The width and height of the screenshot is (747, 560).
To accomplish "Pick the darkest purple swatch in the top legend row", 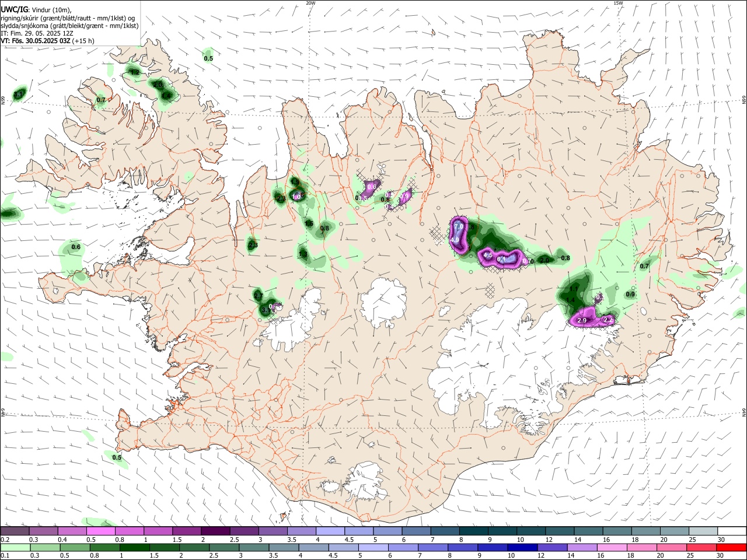I will click(x=215, y=531).
